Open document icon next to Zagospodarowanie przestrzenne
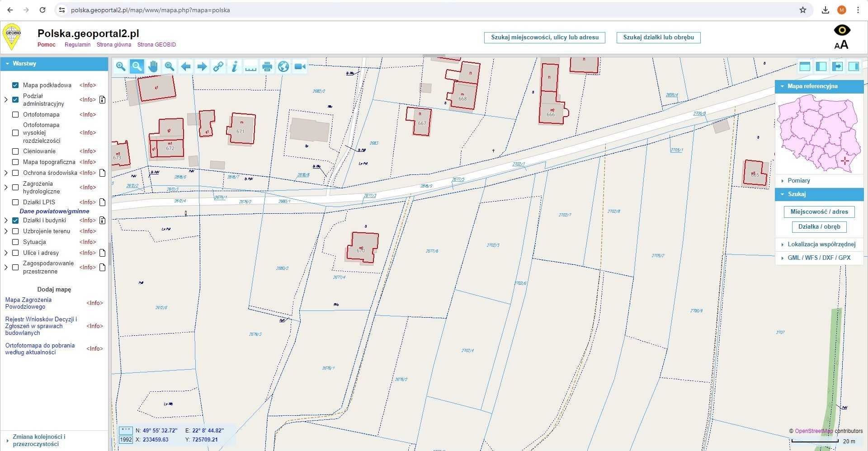 click(x=102, y=268)
